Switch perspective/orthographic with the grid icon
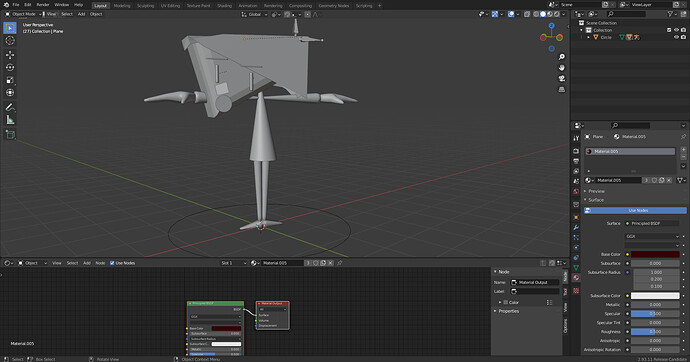The width and height of the screenshot is (690, 362). point(562,89)
